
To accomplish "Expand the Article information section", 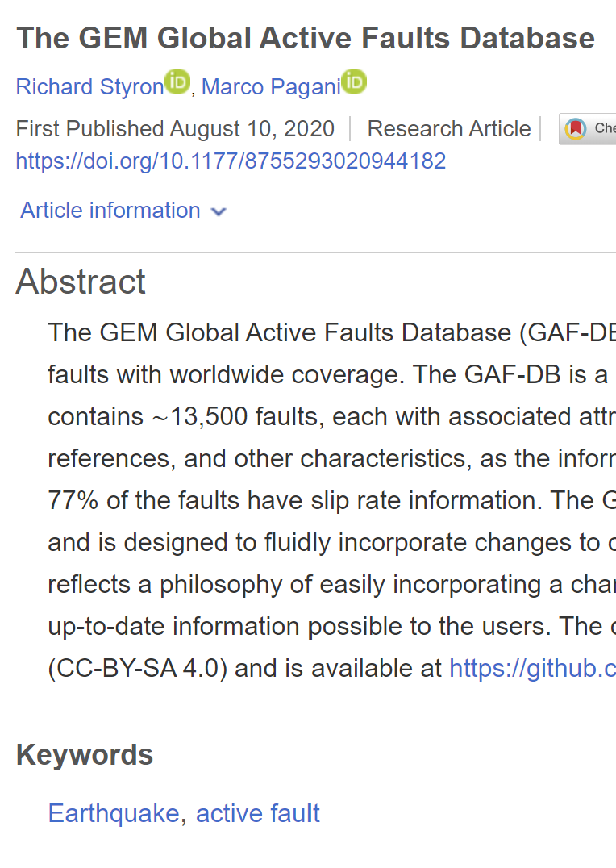I will tap(110, 210).
